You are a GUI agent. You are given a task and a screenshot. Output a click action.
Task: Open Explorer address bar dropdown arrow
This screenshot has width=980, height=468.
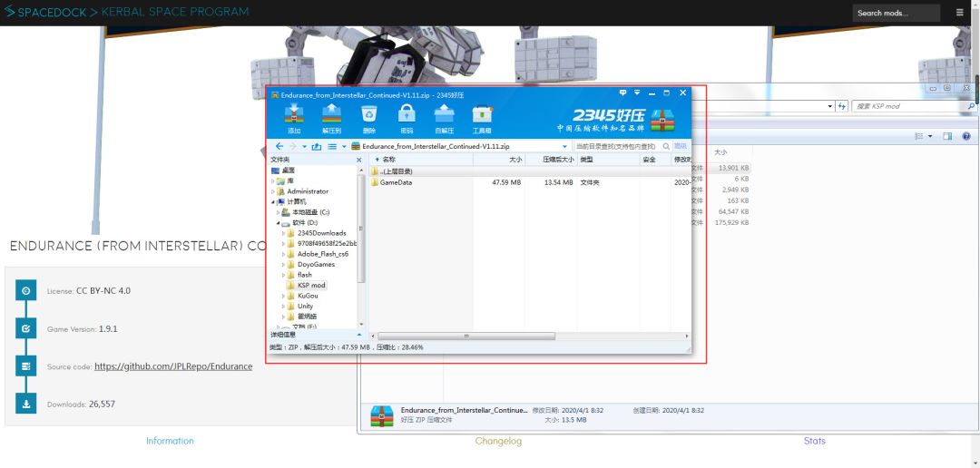click(830, 106)
